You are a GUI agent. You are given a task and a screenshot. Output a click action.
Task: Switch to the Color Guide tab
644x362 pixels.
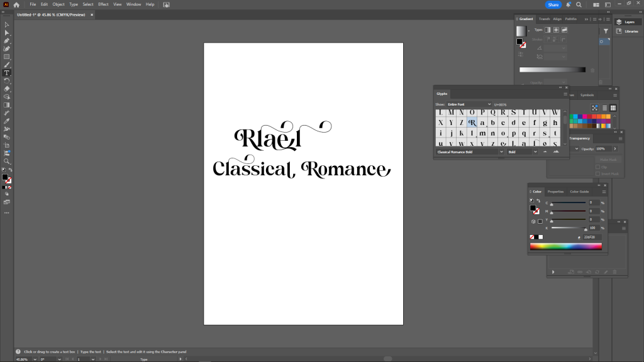579,192
